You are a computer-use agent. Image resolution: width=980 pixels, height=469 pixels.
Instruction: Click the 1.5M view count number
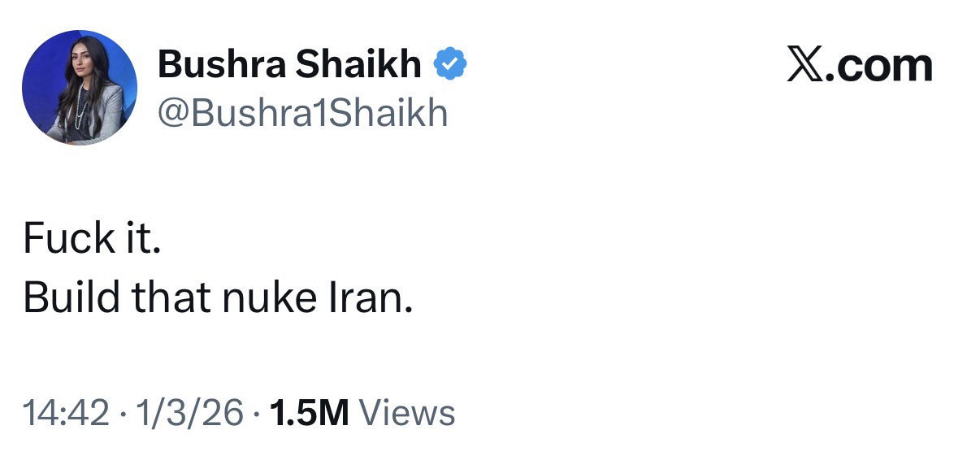pos(309,413)
